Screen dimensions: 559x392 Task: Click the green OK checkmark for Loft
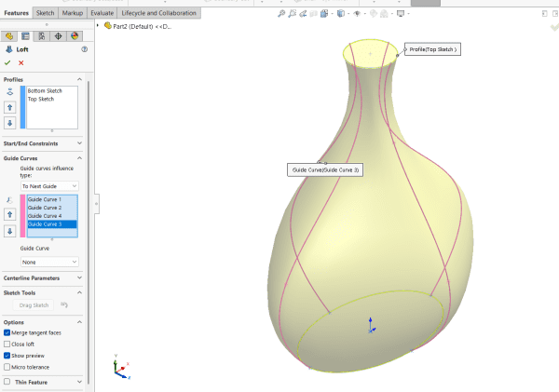(8, 62)
